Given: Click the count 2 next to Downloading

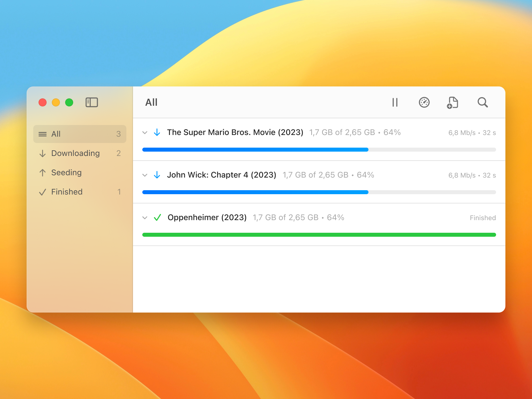Looking at the screenshot, I should pos(118,153).
